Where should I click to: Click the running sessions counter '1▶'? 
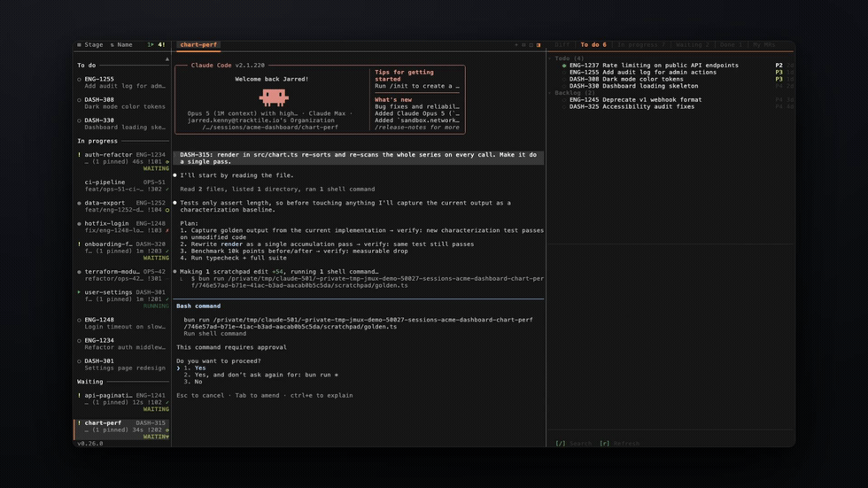[x=150, y=45]
